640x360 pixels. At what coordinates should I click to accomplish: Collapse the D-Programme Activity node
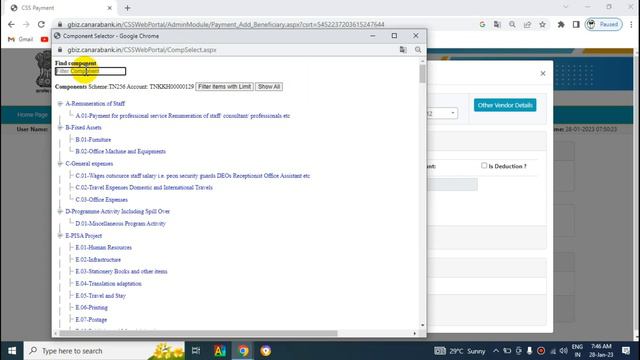pos(60,211)
